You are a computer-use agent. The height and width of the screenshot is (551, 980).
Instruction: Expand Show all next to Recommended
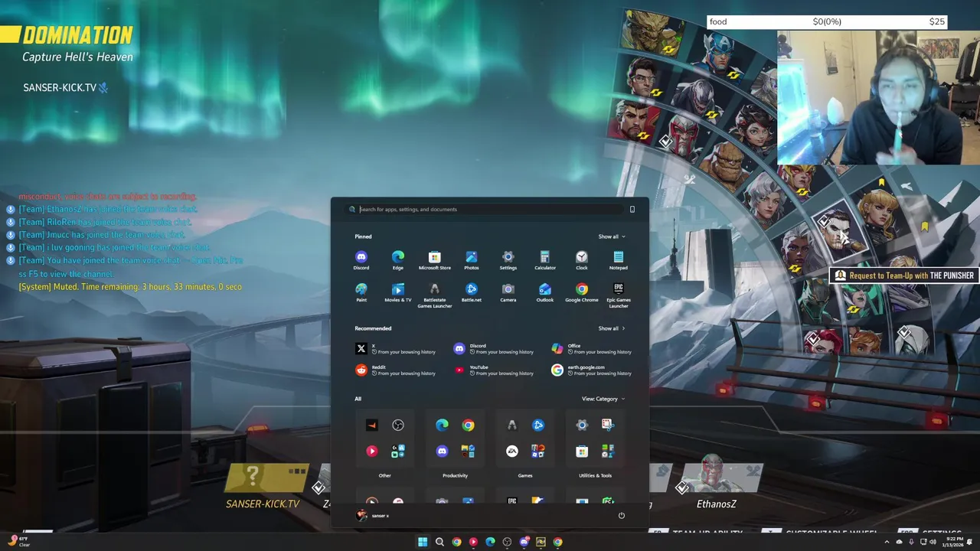click(612, 328)
